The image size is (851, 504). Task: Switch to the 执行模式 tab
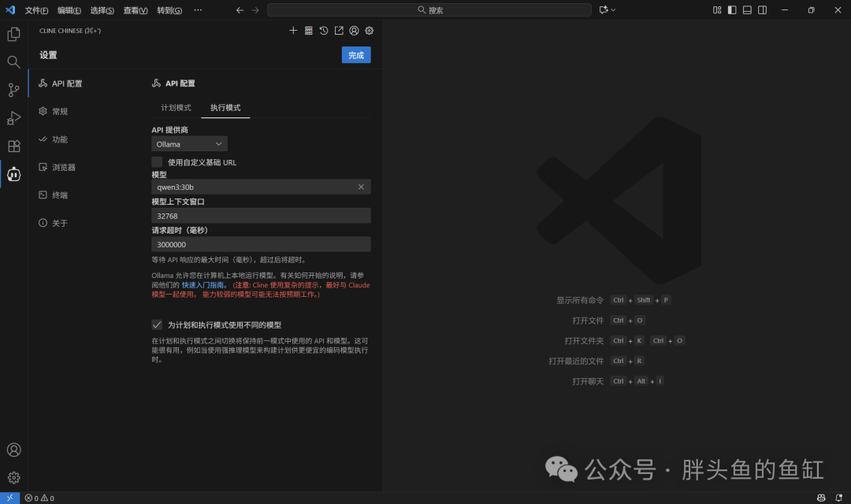tap(225, 107)
